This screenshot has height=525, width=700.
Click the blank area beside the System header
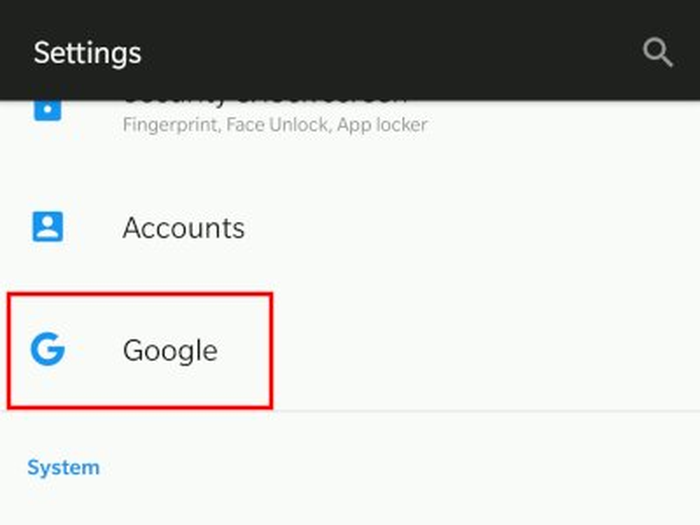400,467
